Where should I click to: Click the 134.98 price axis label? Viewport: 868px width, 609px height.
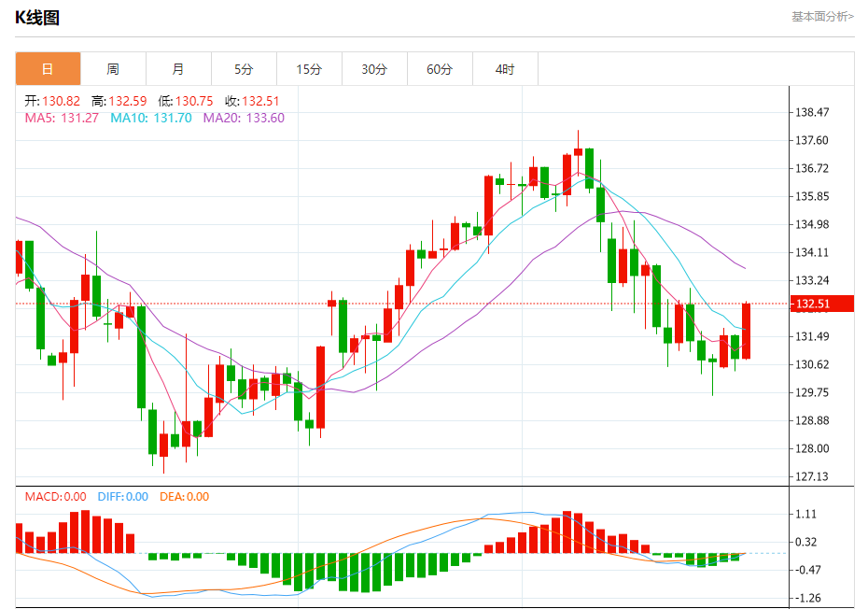coord(812,224)
